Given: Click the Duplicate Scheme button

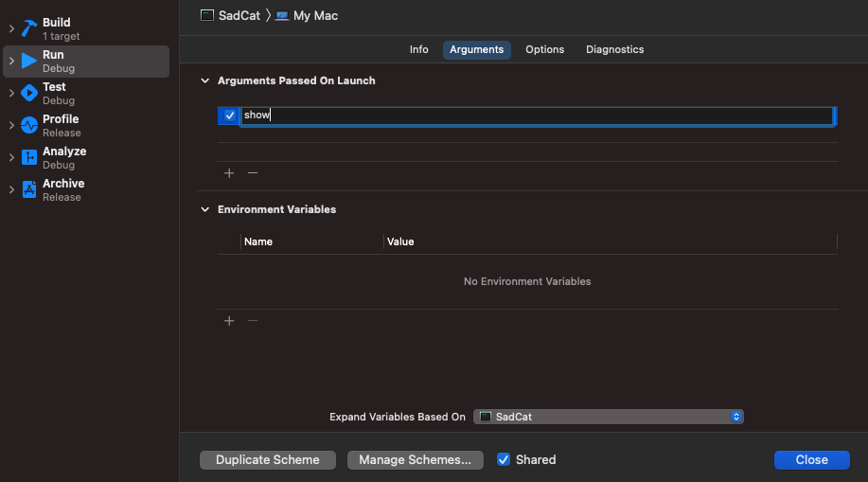Looking at the screenshot, I should (x=268, y=460).
